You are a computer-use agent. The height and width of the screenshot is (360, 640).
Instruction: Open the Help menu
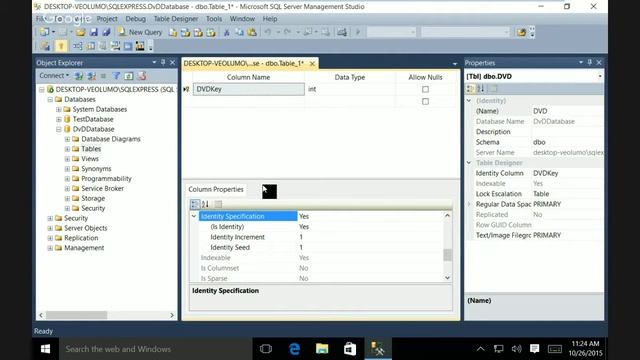tap(270, 19)
